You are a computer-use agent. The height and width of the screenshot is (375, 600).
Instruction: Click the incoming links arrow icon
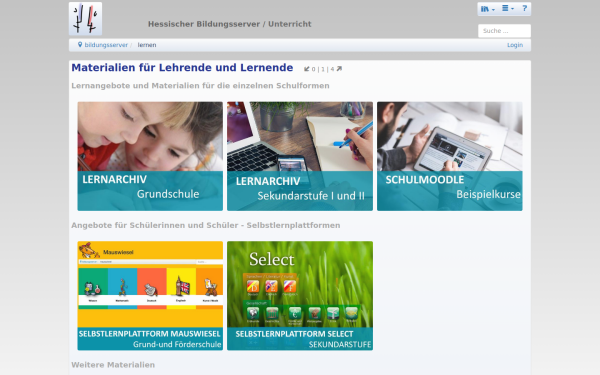(x=307, y=69)
